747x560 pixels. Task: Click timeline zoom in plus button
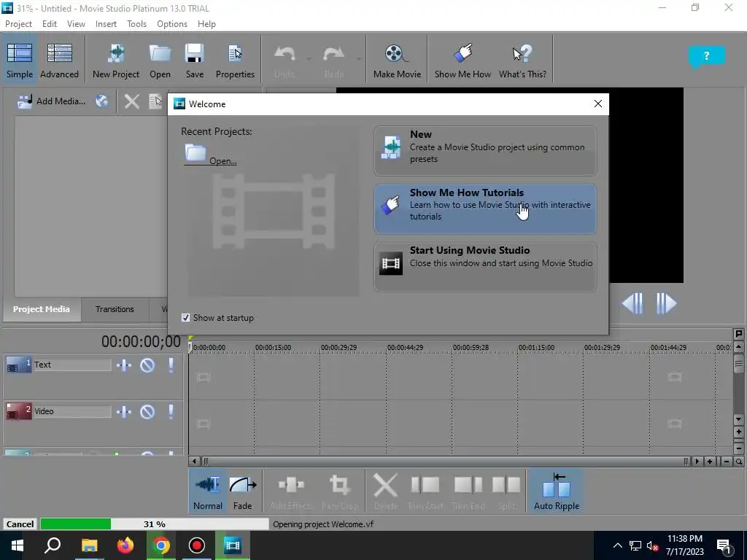click(x=710, y=461)
